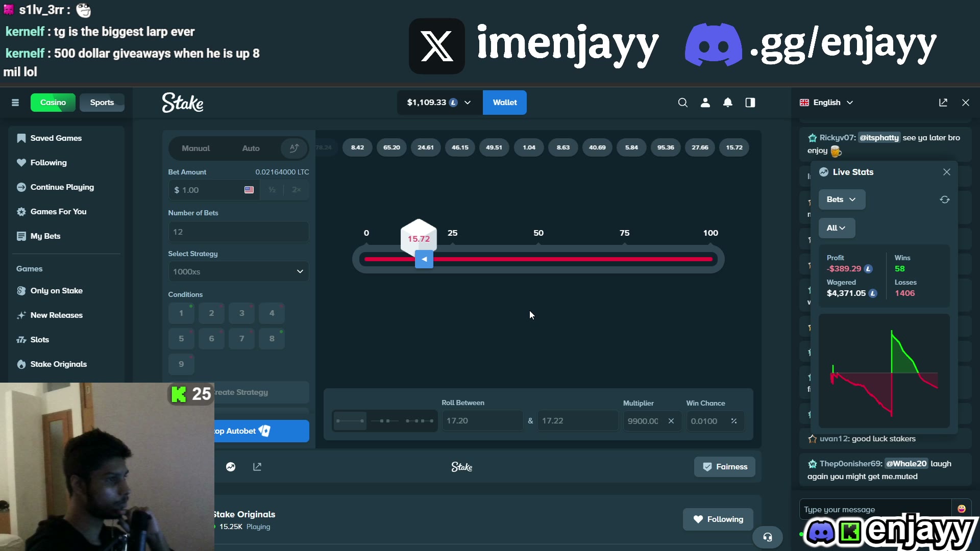The height and width of the screenshot is (551, 980).
Task: Expand the All filter dropdown
Action: pos(837,228)
